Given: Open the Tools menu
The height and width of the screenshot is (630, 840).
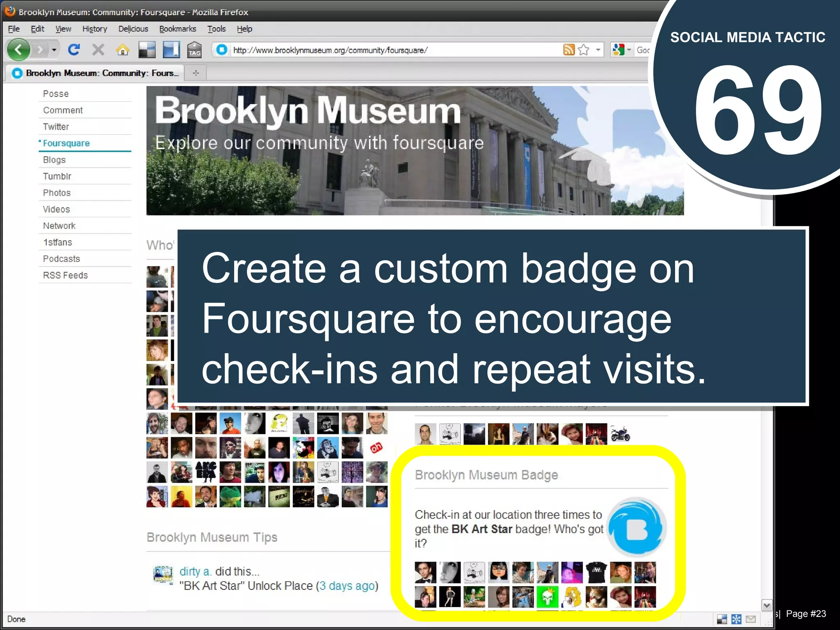Looking at the screenshot, I should click(x=216, y=29).
